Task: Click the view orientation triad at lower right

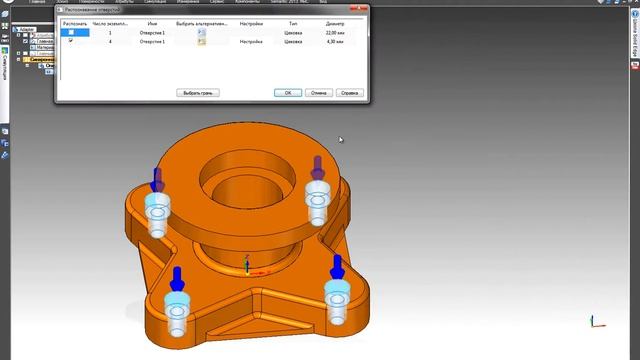Action: (x=597, y=321)
